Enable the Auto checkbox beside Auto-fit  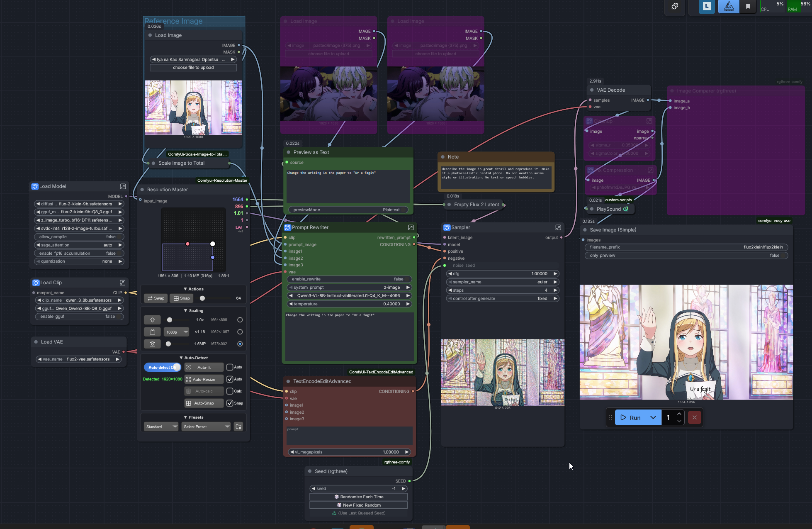tap(230, 367)
